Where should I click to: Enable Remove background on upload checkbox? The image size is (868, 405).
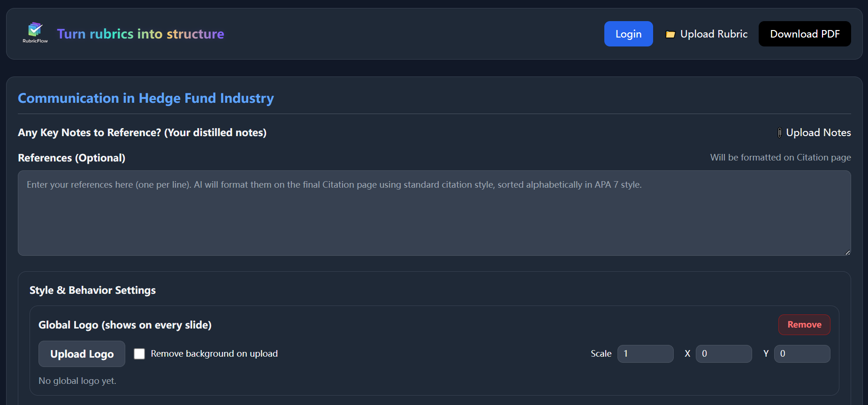(x=139, y=354)
